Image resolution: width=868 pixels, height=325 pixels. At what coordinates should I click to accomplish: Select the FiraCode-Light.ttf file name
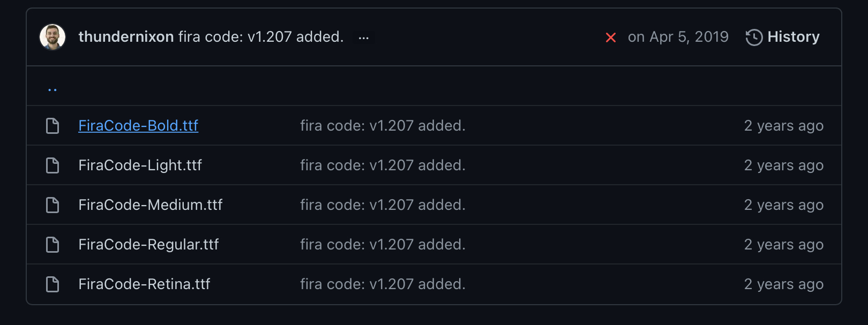[141, 165]
